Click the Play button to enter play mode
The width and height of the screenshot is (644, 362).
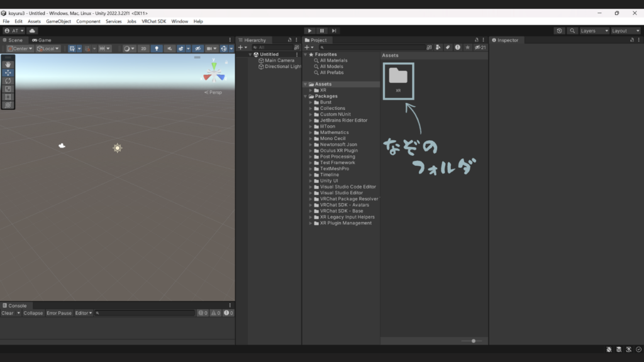[309, 30]
